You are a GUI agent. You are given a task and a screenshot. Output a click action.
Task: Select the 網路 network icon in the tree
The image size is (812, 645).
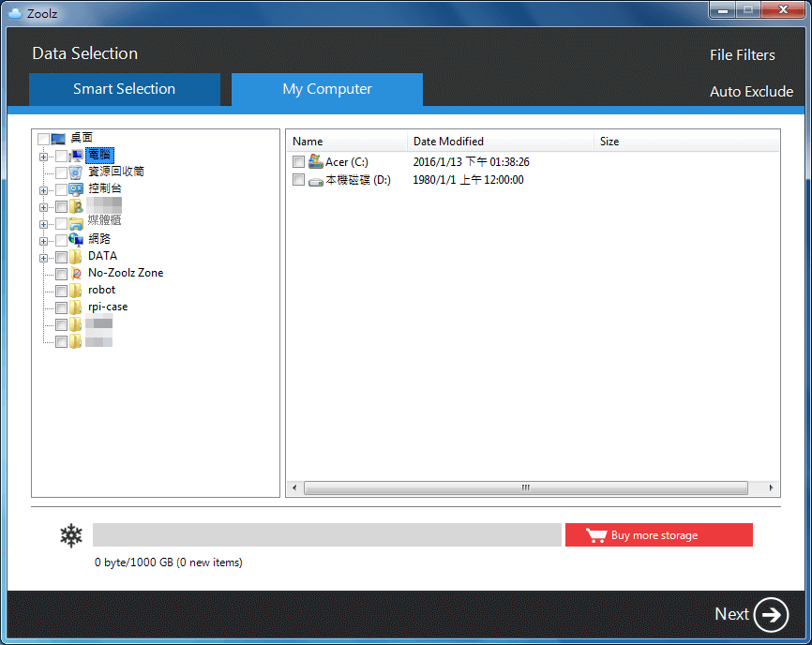(x=77, y=239)
